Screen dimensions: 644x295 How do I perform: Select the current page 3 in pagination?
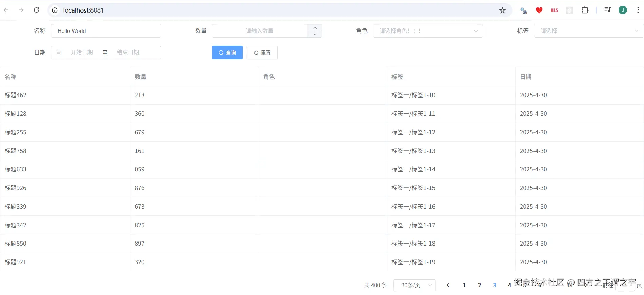495,285
